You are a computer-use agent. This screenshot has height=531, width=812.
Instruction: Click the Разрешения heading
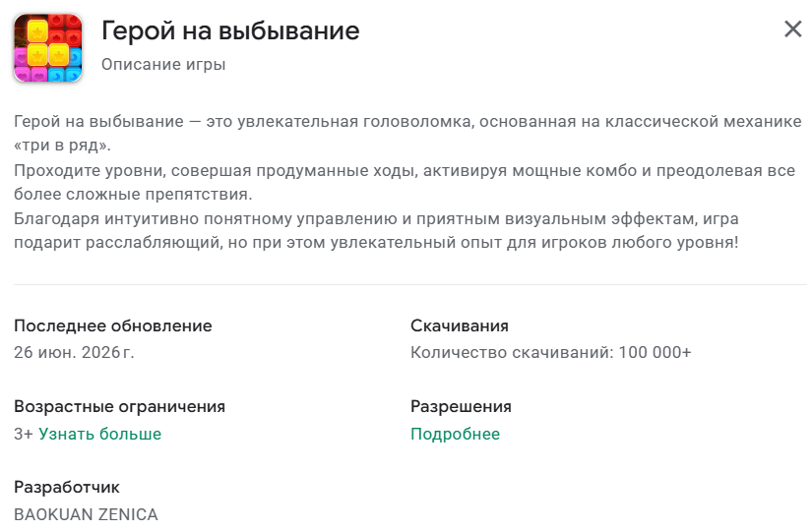[x=461, y=406]
